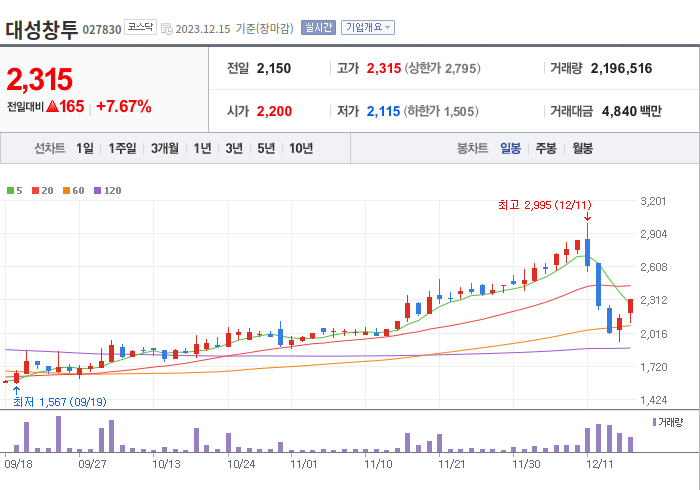The image size is (700, 490).
Task: Click the red 20-day average legend swatch
Action: [x=35, y=191]
